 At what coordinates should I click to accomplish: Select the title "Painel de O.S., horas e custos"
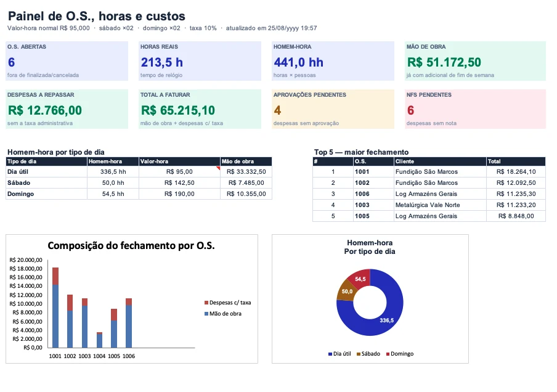96,17
